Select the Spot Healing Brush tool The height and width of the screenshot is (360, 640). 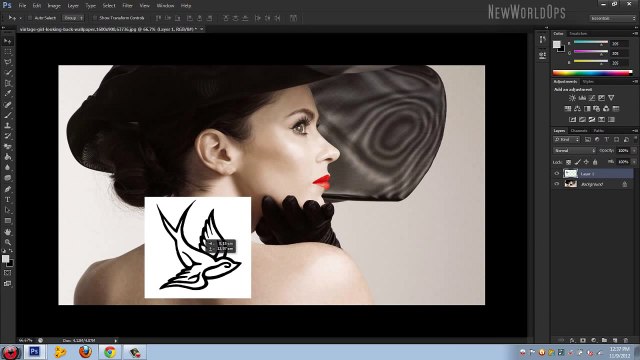(8, 105)
